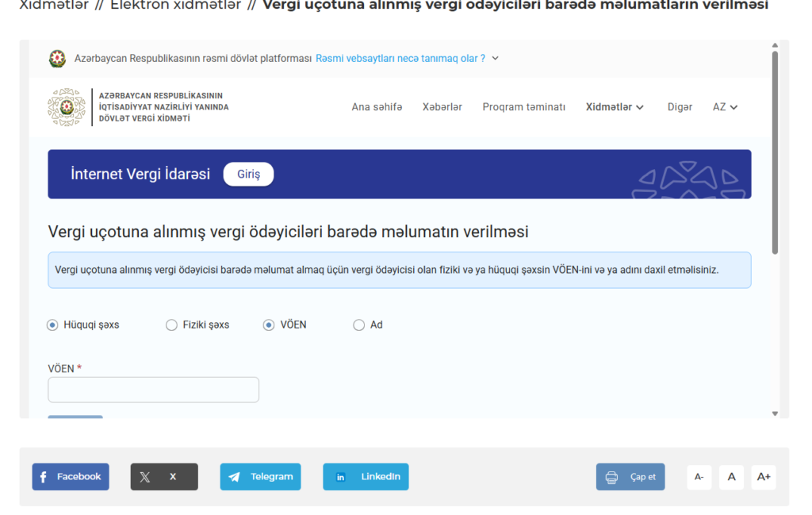Share the page on LinkedIn
This screenshot has width=812, height=515.
click(366, 477)
